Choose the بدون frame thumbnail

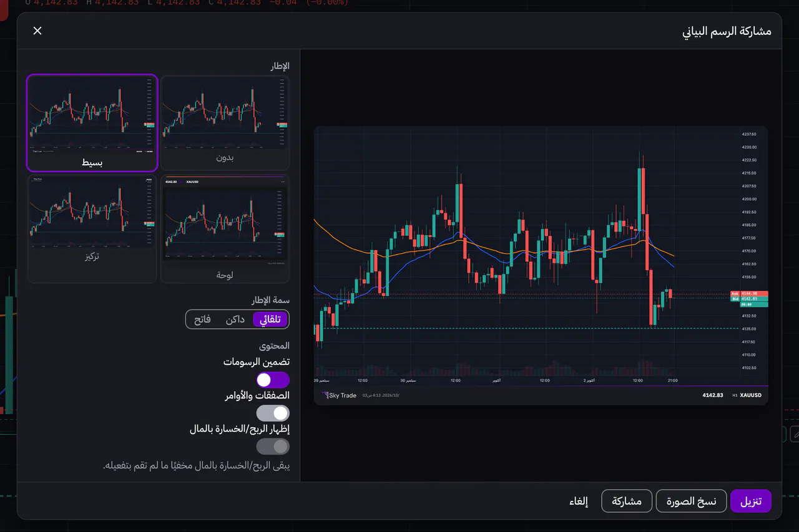click(225, 123)
